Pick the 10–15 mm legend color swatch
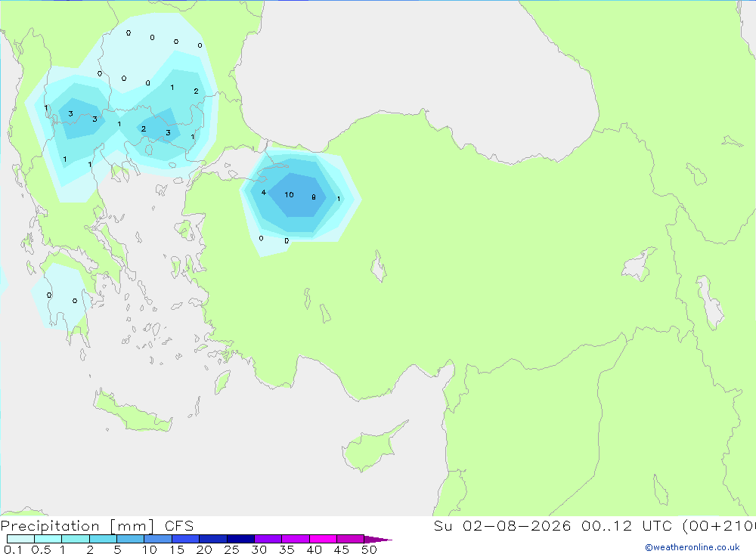Viewport: 756px width, 554px height. coord(158,539)
